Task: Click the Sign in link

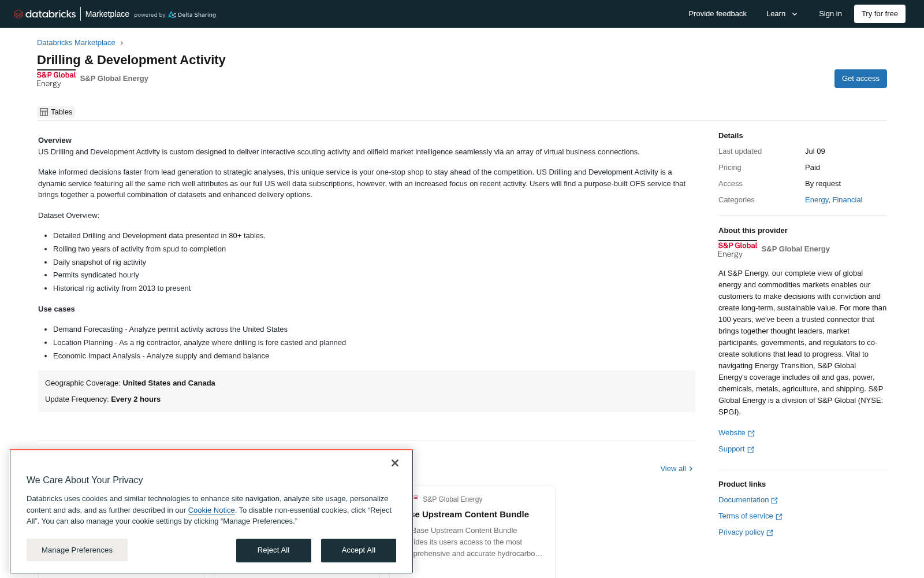Action: [830, 14]
